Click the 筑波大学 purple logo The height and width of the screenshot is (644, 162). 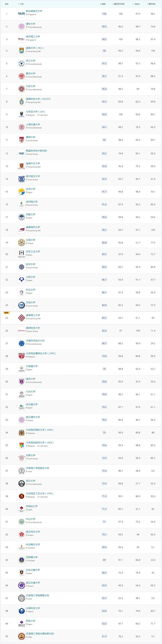pos(21,623)
